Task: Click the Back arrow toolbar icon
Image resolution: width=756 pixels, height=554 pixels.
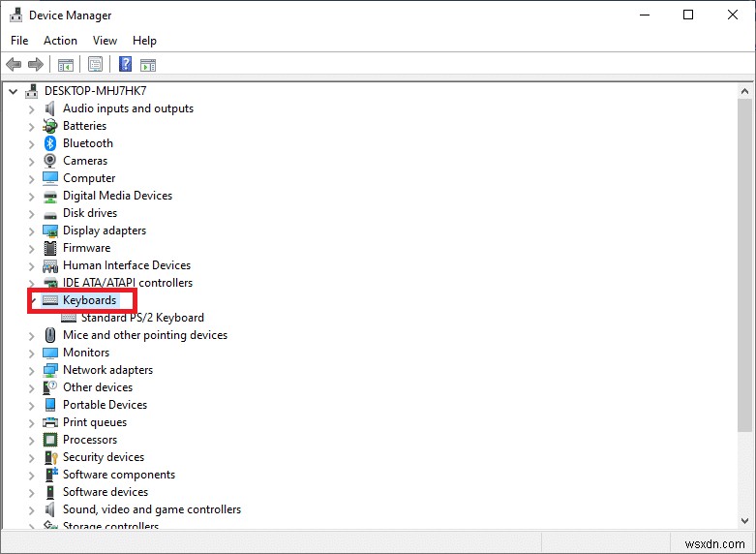Action: 14,64
